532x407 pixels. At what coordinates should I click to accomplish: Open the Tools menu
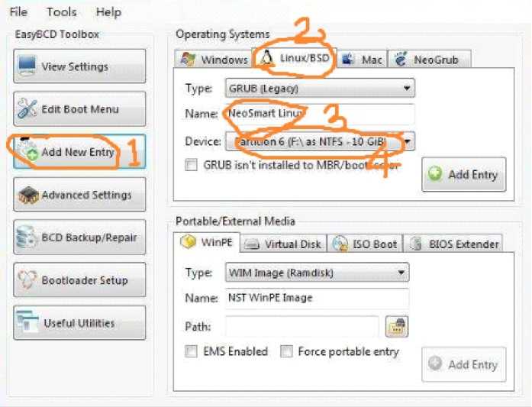(61, 12)
